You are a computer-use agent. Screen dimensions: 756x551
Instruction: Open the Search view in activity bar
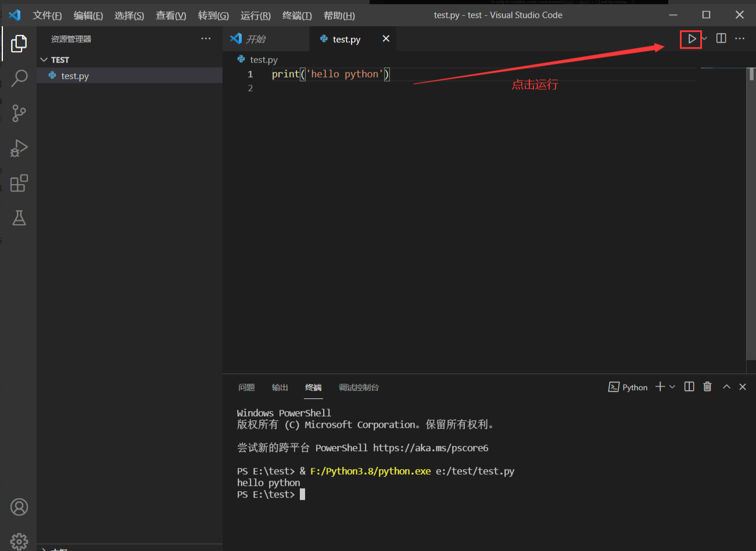pos(19,78)
